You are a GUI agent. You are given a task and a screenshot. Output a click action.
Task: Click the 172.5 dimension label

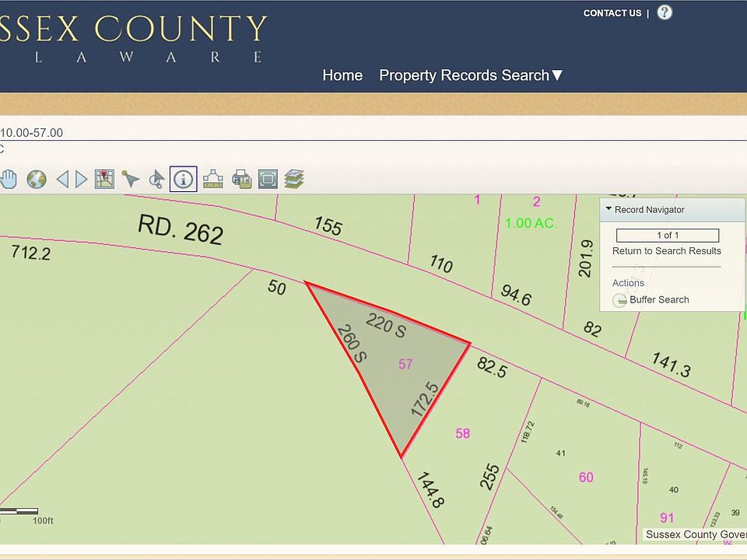[x=425, y=400]
